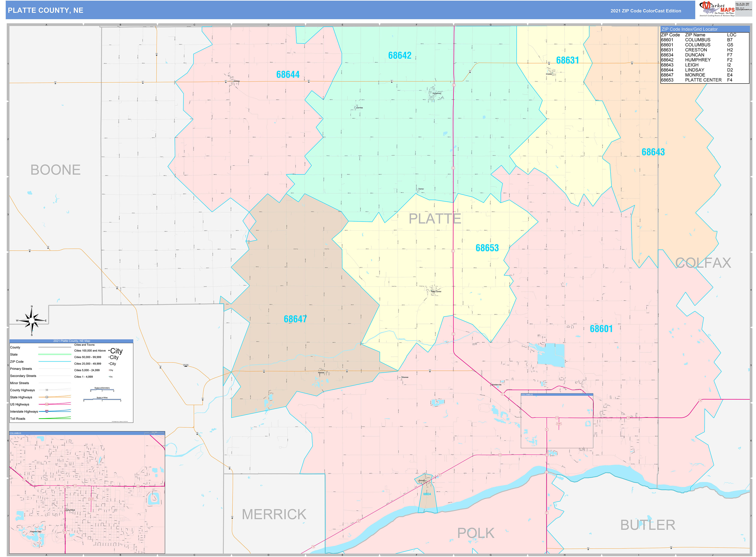Click the 'Minor Streets' legend entry
Screen dimensions: 756x557
(19, 383)
